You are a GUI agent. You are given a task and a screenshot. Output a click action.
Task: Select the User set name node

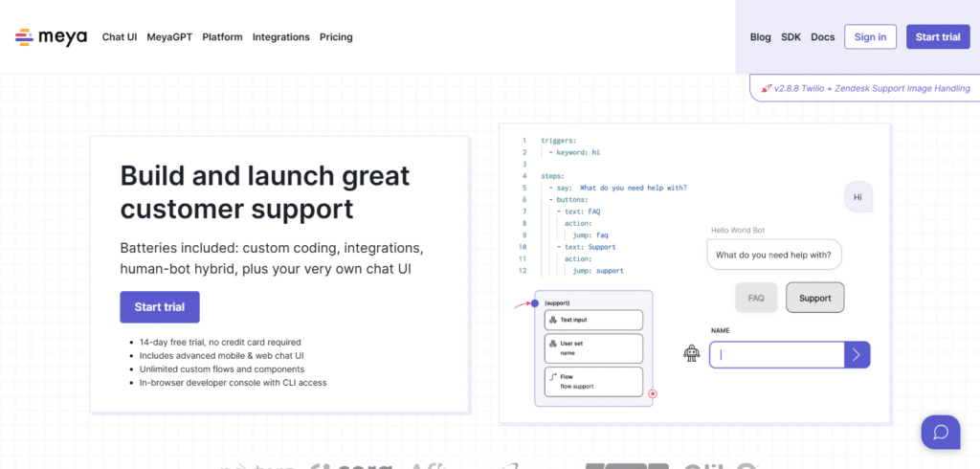point(593,348)
